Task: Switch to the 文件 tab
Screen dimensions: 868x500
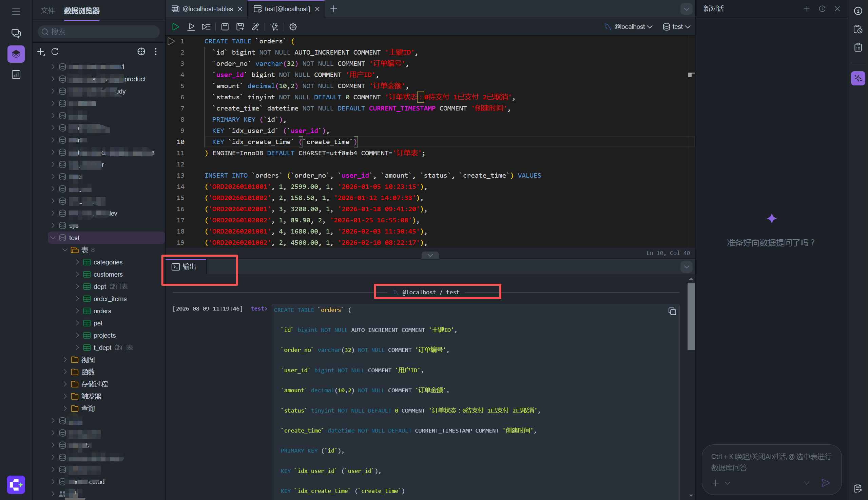Action: (48, 11)
